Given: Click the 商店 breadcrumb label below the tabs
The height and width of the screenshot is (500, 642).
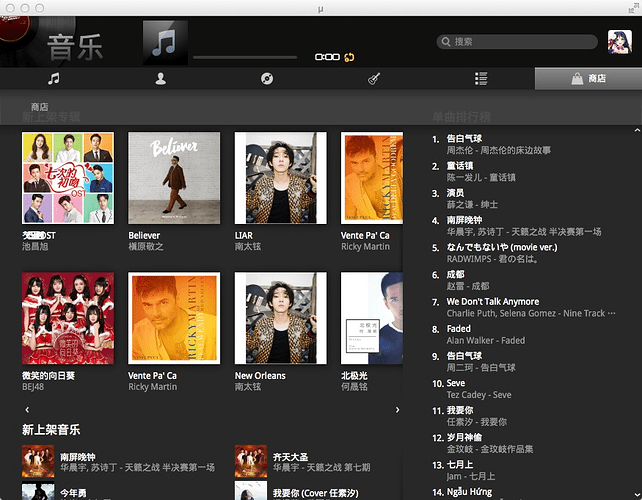Looking at the screenshot, I should click(40, 106).
